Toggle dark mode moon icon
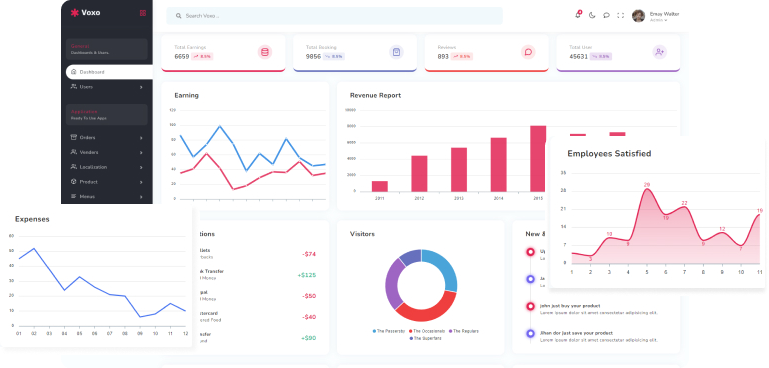The height and width of the screenshot is (368, 769). (592, 15)
